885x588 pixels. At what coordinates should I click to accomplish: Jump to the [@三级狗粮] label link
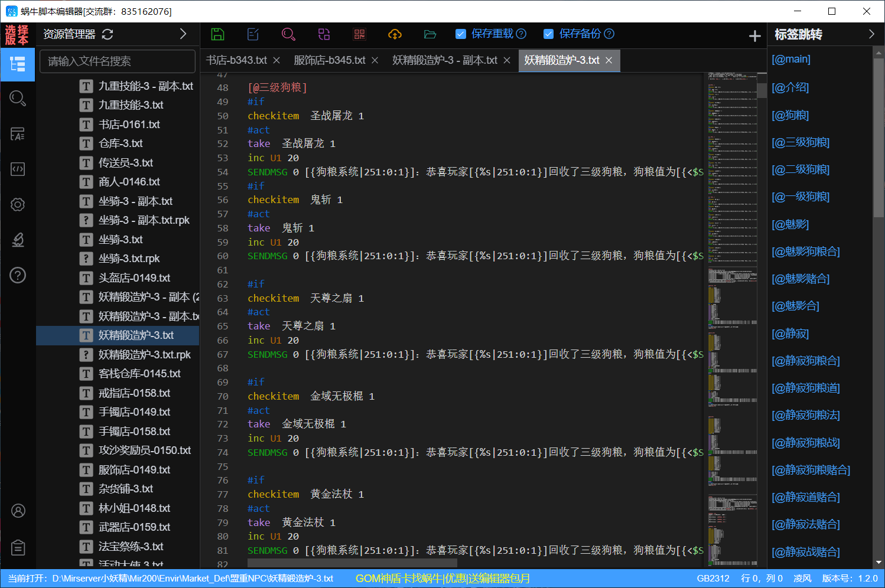click(x=800, y=142)
